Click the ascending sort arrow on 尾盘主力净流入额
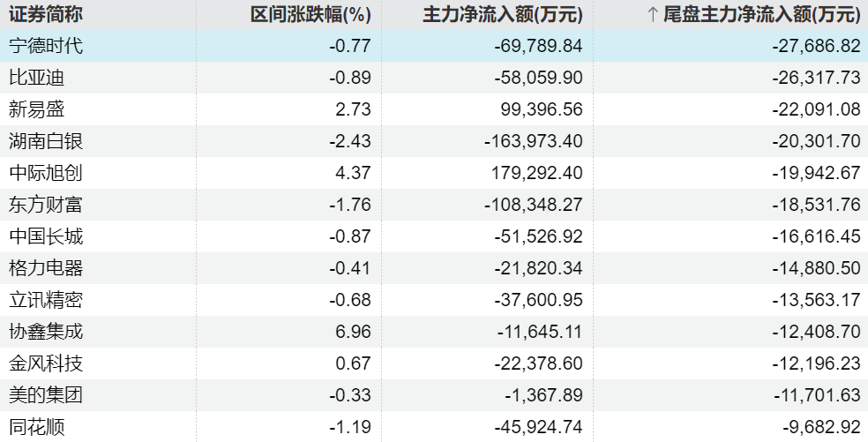Image resolution: width=868 pixels, height=442 pixels. [x=653, y=14]
